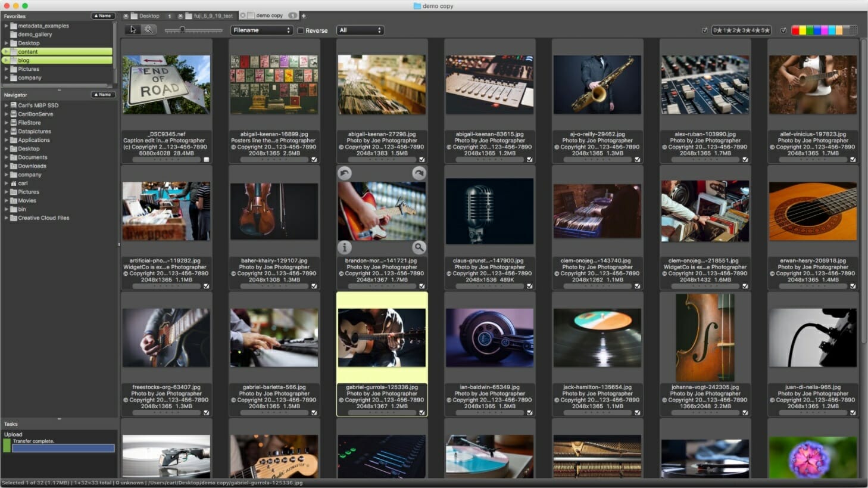
Task: Open info for brandon-mor thumbnail
Action: [344, 247]
